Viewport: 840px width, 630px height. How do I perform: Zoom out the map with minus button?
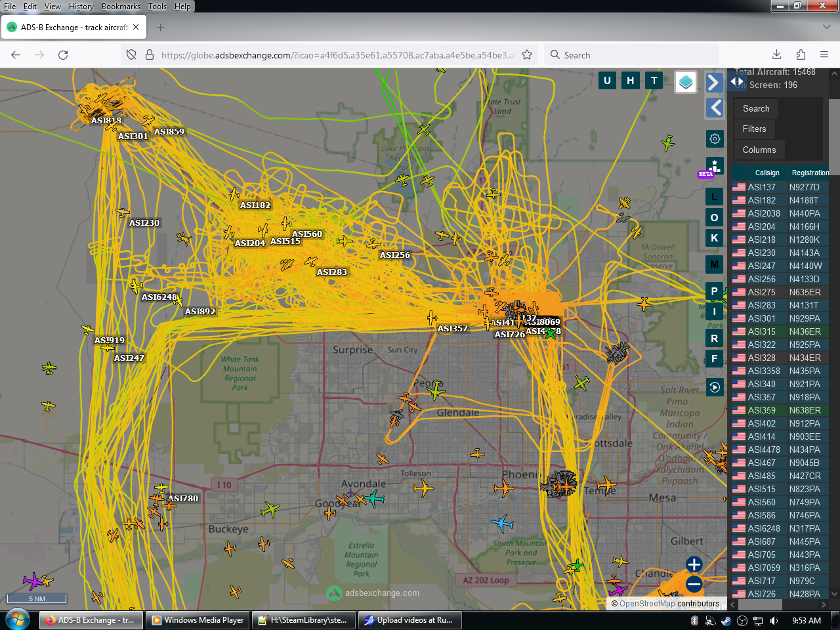[694, 584]
